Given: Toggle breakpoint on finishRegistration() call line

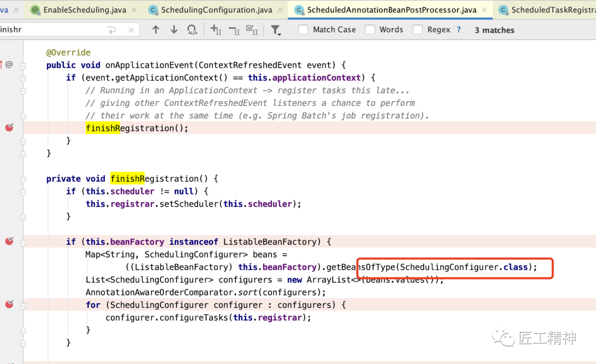Looking at the screenshot, I should (x=9, y=127).
